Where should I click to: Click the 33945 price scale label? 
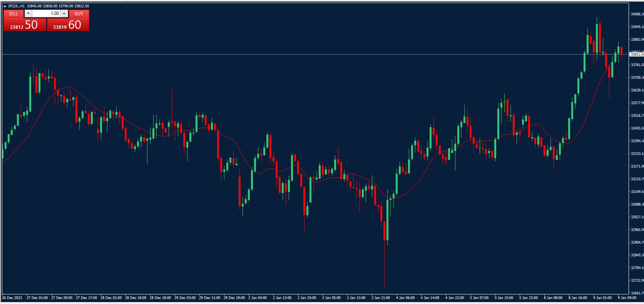pyautogui.click(x=637, y=27)
